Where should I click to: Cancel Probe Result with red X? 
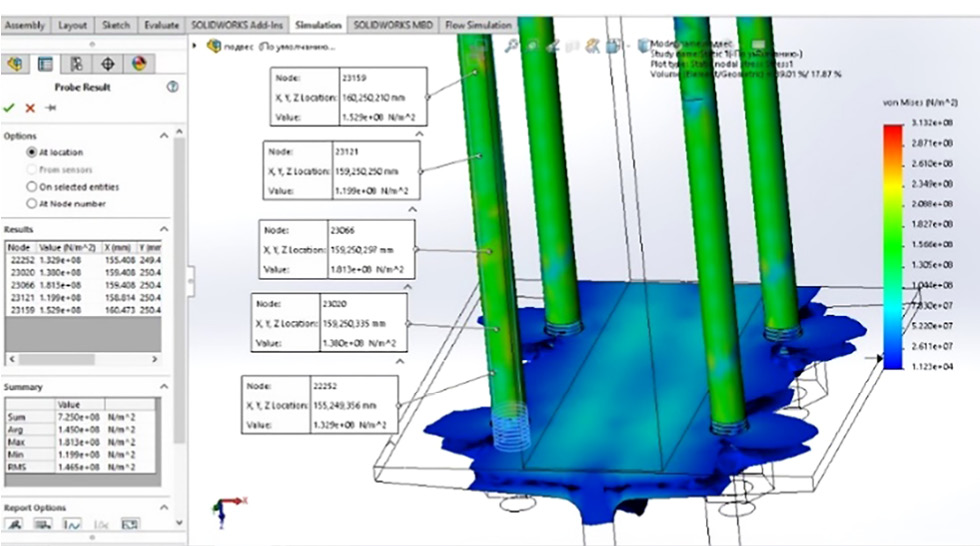pos(30,108)
